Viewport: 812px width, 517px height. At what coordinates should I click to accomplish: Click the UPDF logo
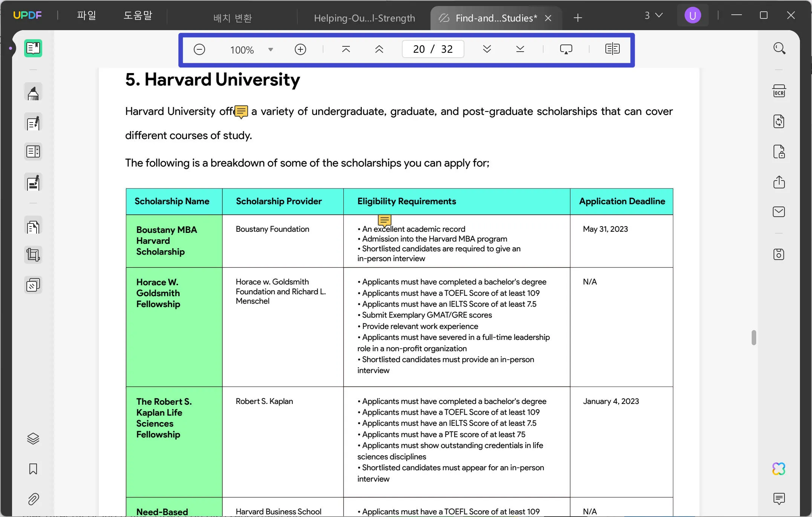point(27,15)
